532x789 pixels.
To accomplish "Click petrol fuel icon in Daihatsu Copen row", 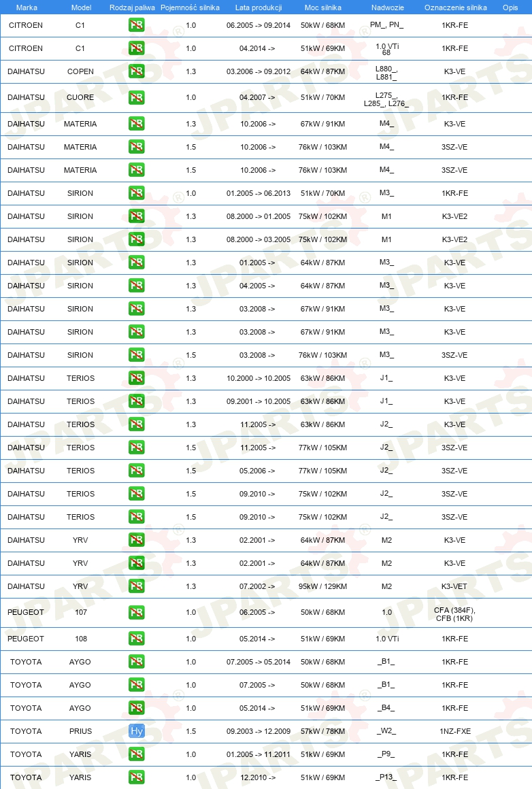I will (x=136, y=71).
